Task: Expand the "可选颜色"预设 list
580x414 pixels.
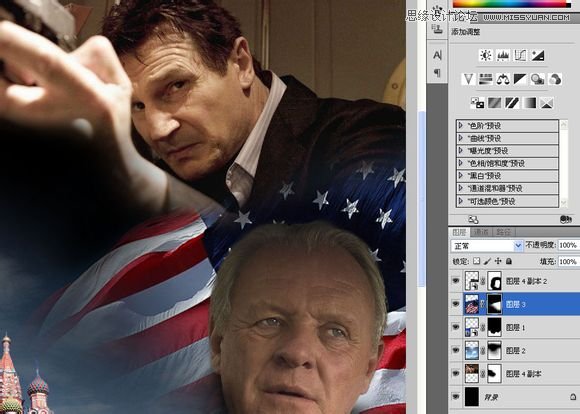Action: 461,201
